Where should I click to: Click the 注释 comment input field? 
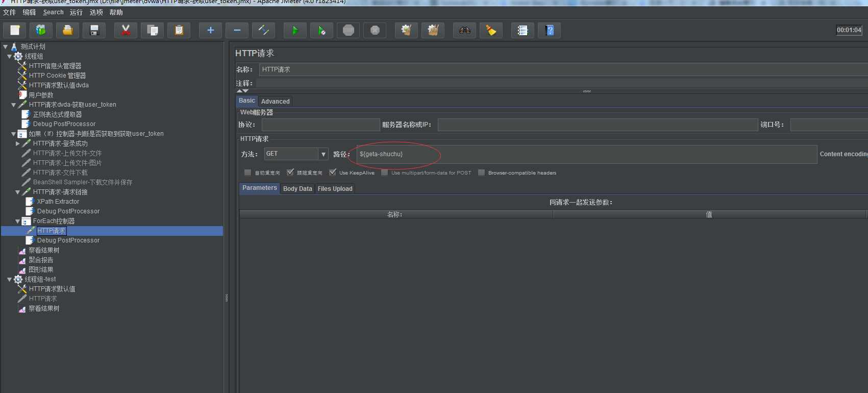coord(561,83)
